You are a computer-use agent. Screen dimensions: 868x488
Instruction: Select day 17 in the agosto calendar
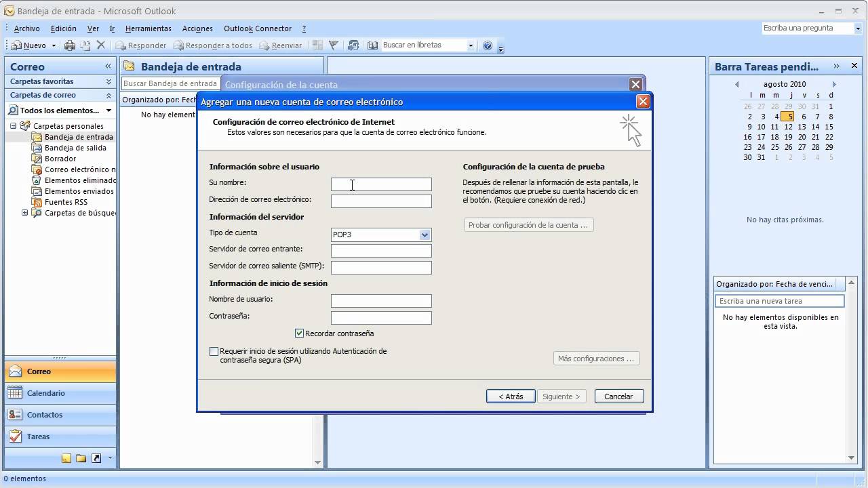[x=762, y=137]
